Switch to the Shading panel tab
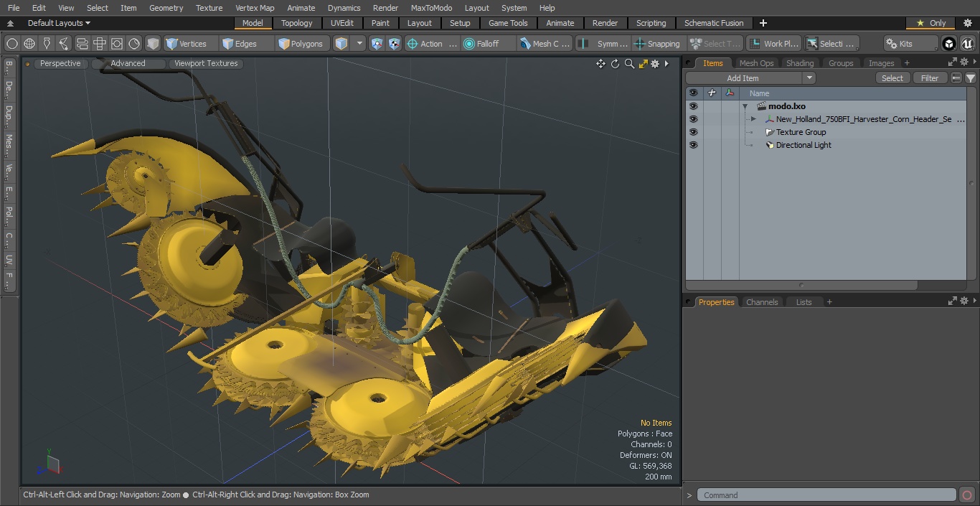Image resolution: width=980 pixels, height=506 pixels. (800, 63)
